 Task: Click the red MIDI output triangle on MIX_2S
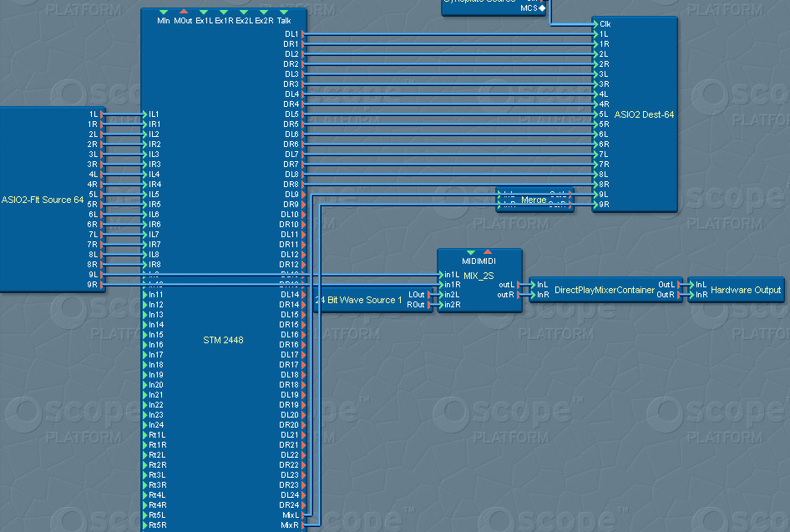(487, 252)
